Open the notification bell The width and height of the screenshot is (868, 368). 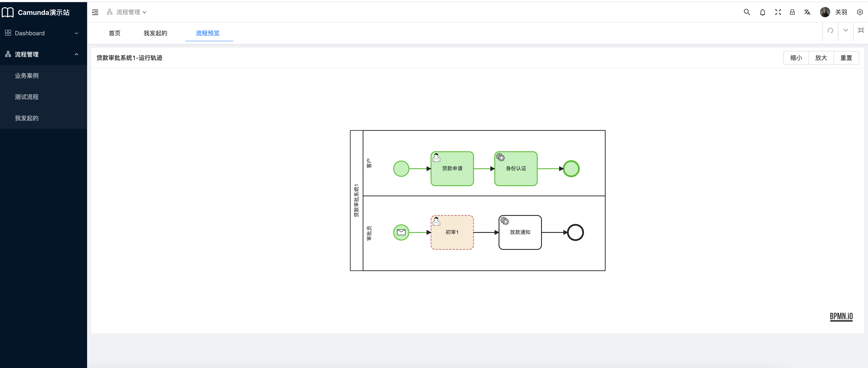click(x=763, y=13)
